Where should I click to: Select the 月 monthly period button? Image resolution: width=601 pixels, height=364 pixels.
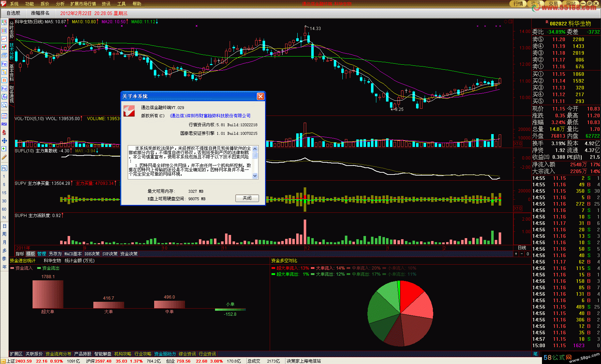coord(4,242)
